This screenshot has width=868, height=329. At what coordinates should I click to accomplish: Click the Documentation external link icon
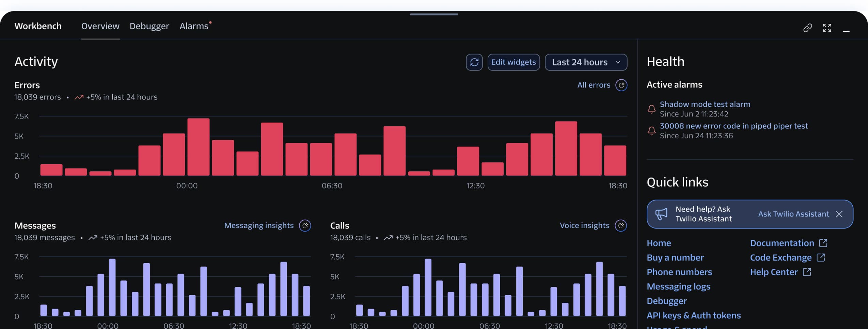[823, 243]
